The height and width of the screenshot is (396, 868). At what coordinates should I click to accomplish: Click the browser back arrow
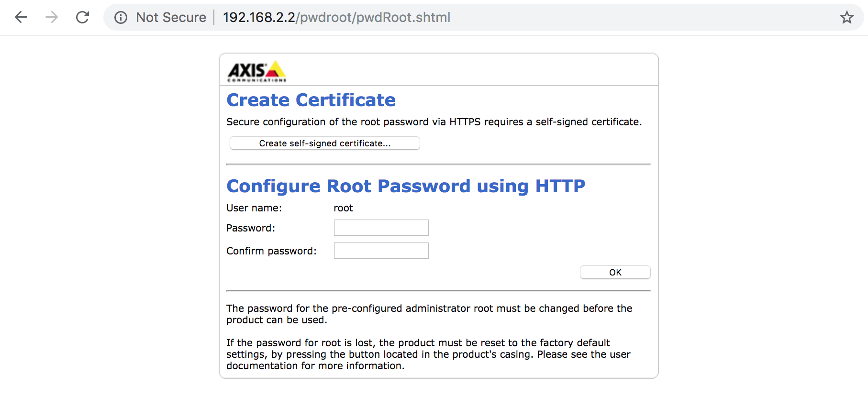tap(21, 18)
